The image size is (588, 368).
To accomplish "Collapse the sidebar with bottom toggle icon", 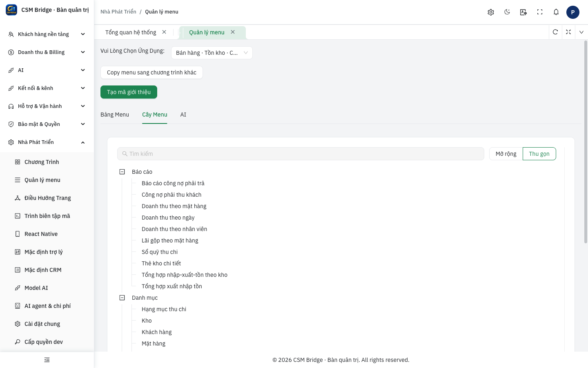I will (47, 360).
